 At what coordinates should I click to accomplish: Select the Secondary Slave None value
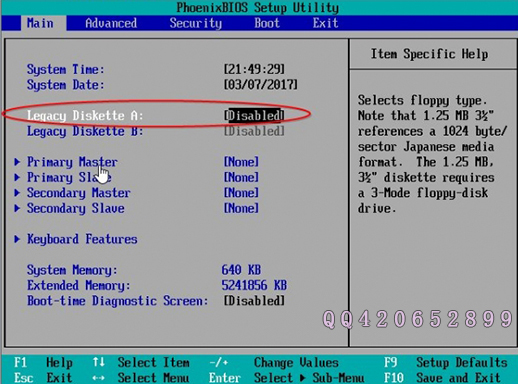[241, 208]
